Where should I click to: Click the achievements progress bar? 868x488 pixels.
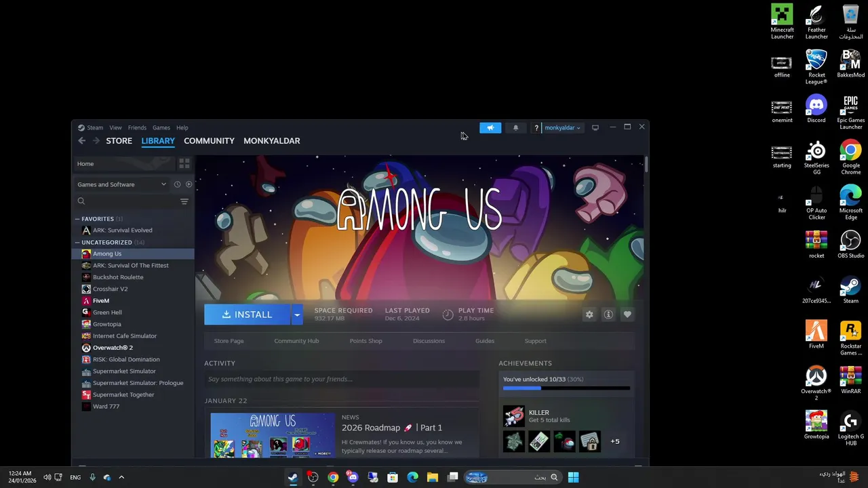566,388
